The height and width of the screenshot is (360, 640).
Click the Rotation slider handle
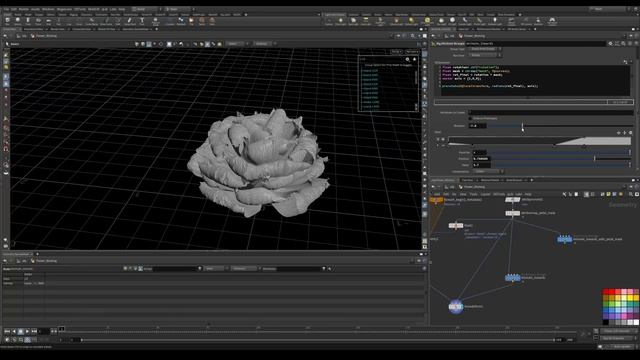coord(522,126)
